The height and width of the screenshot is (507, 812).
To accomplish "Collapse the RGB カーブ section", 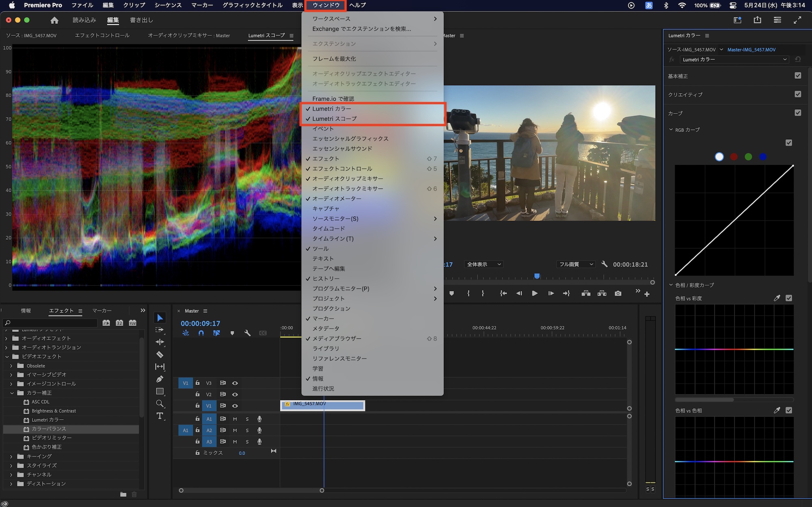I will coord(672,130).
